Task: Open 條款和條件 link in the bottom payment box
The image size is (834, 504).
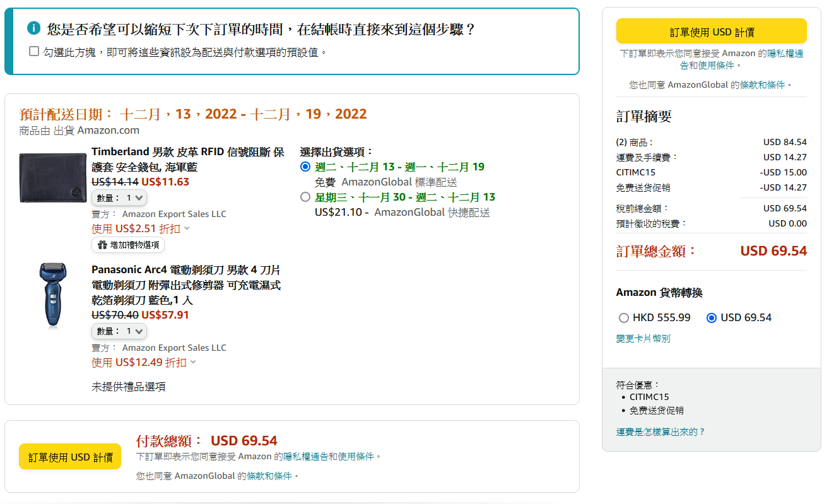Action: click(269, 476)
